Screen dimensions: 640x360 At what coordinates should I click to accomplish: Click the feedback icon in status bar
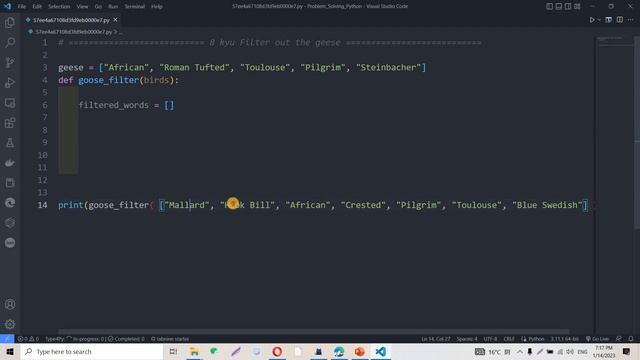pos(619,339)
